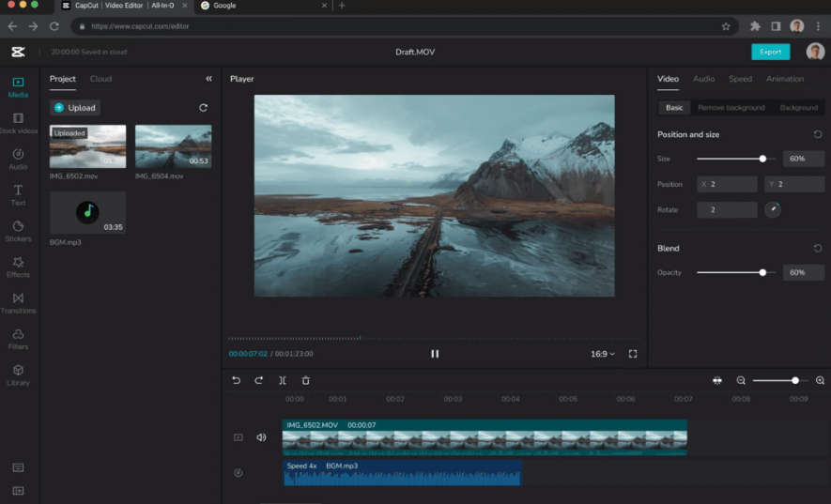Select the Text tool in sidebar

pos(18,195)
